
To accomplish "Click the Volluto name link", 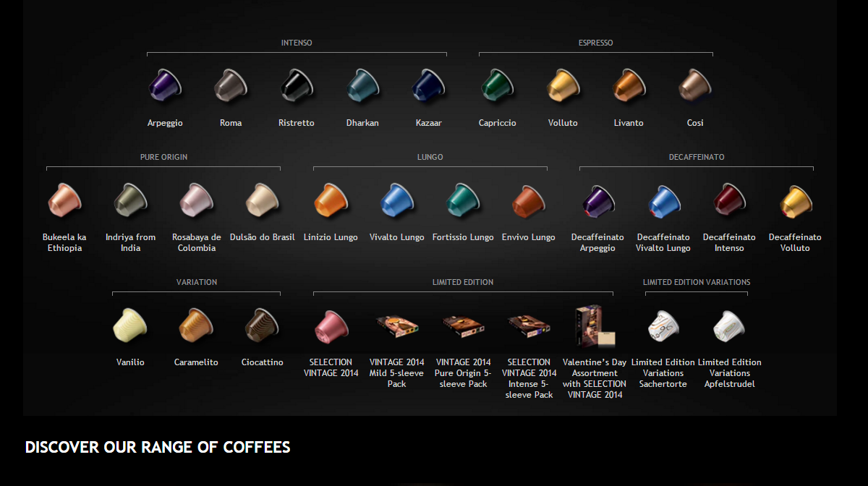I will [563, 123].
